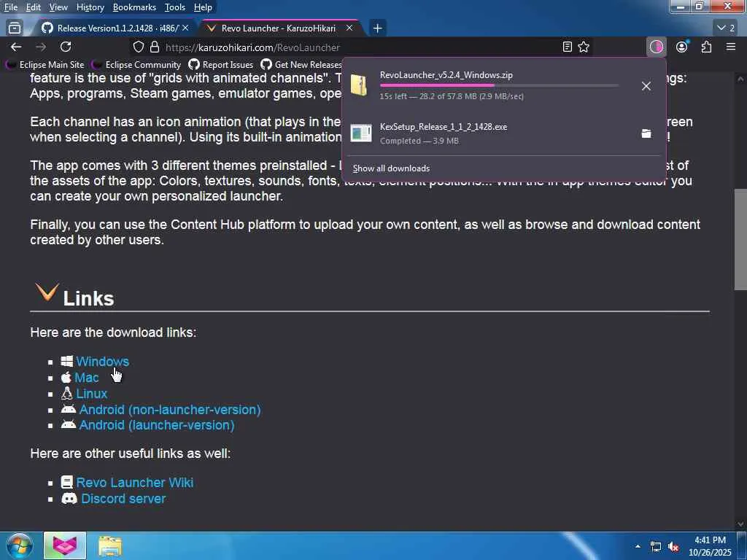Click the Mac download link
Viewport: 747px width, 560px height.
click(87, 378)
